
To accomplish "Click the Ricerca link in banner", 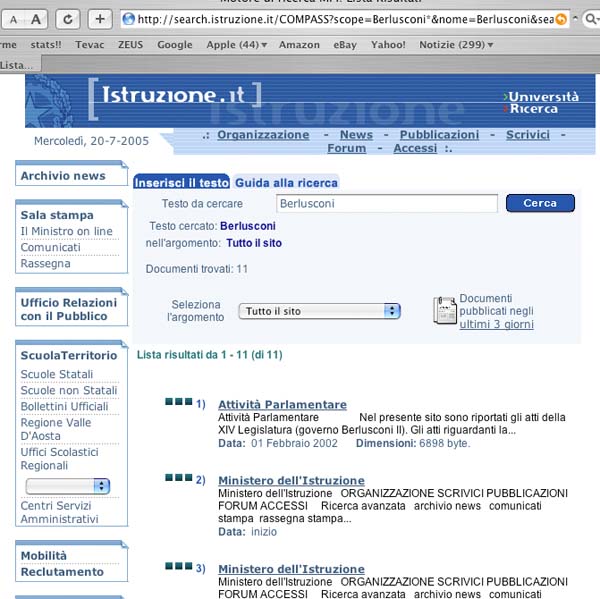I will coord(534,109).
